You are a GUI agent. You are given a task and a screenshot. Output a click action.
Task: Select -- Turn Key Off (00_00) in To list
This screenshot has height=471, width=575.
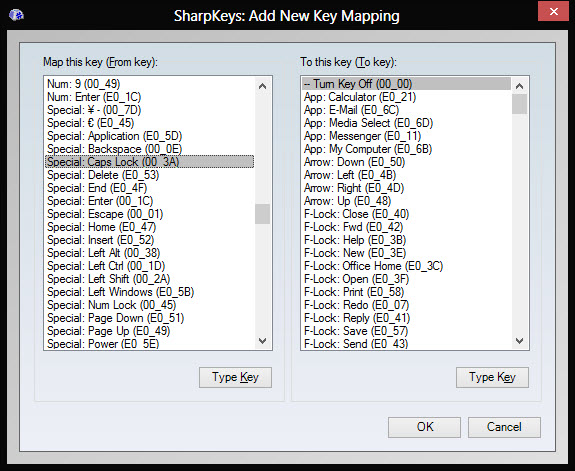point(406,84)
